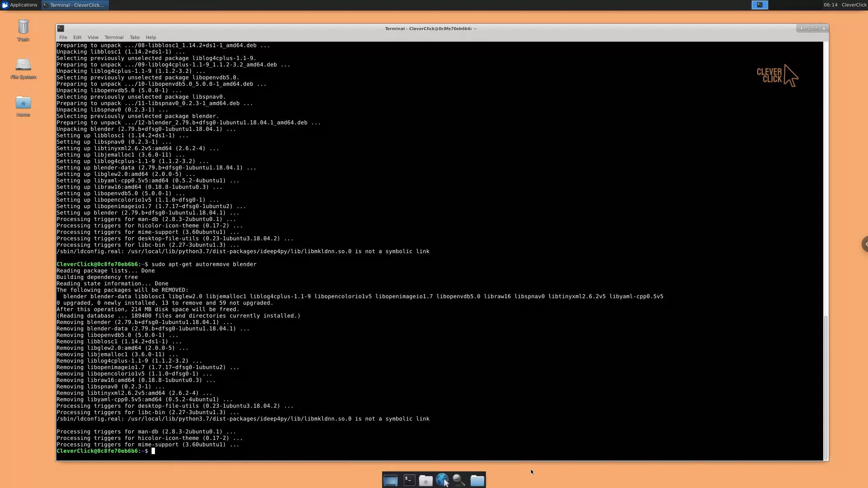Open the File menu
868x488 pixels.
pos(63,37)
